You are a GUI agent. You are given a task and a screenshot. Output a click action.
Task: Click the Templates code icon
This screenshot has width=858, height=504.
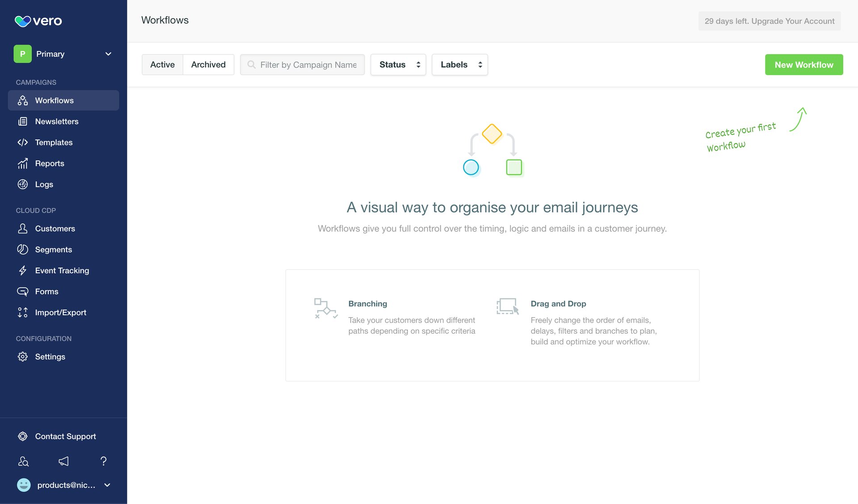(23, 142)
